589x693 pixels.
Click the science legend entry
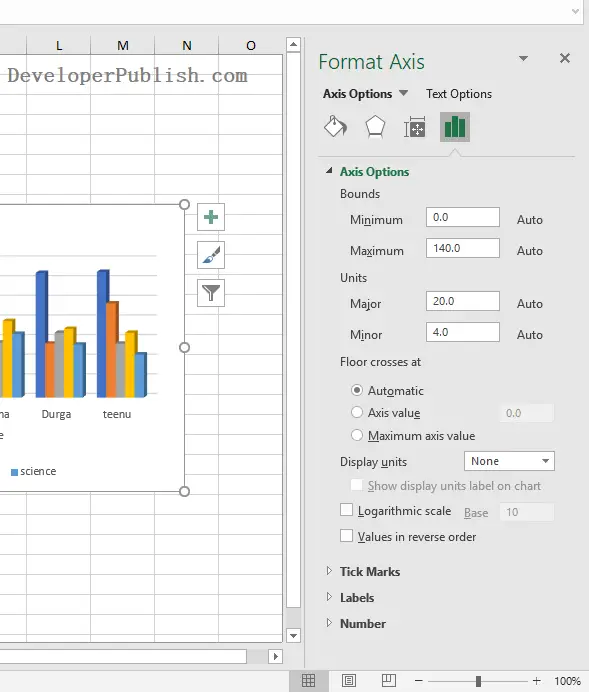pyautogui.click(x=34, y=472)
